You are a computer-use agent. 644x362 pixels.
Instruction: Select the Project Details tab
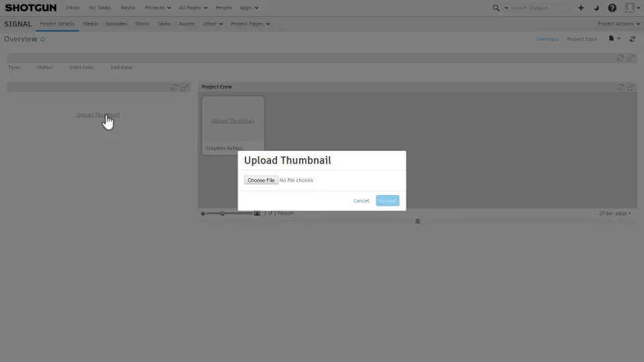point(57,24)
